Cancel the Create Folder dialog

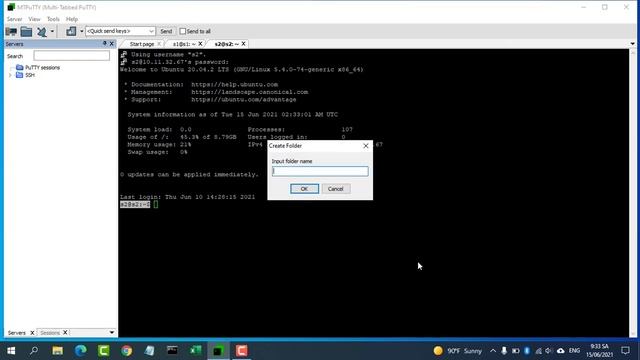click(336, 189)
